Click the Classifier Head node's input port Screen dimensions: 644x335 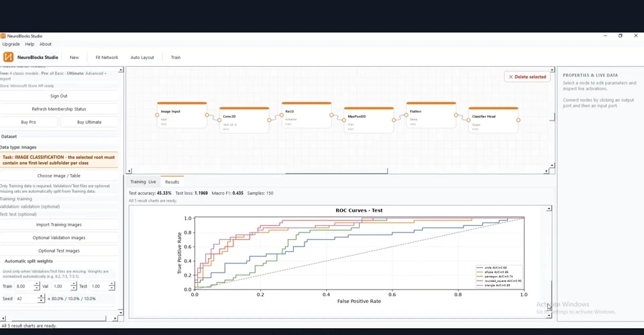(x=468, y=120)
